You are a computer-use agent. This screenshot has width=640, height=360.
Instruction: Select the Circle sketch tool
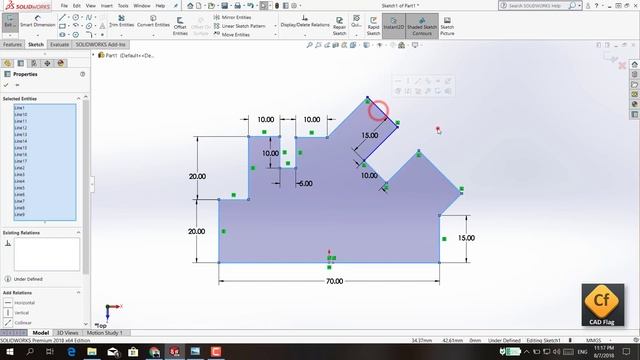coord(76,17)
